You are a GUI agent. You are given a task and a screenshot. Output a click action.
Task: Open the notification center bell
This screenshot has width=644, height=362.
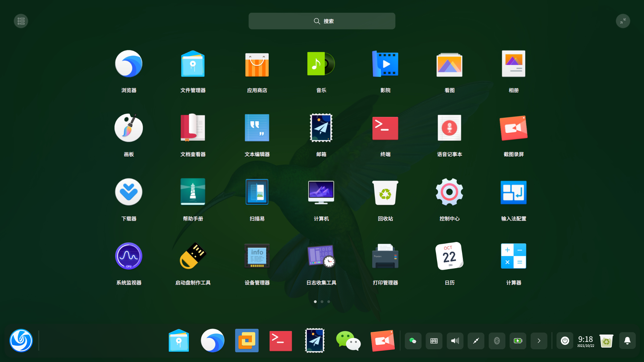pos(627,341)
